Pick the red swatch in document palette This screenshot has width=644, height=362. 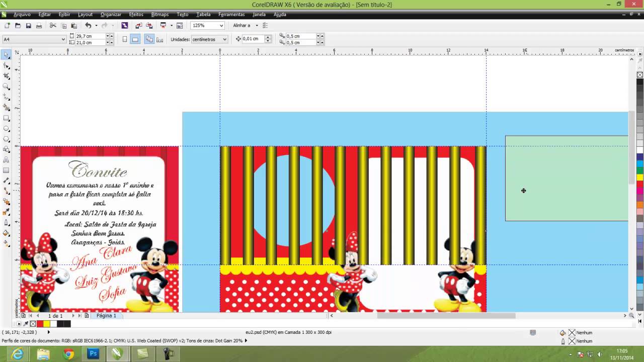point(40,324)
